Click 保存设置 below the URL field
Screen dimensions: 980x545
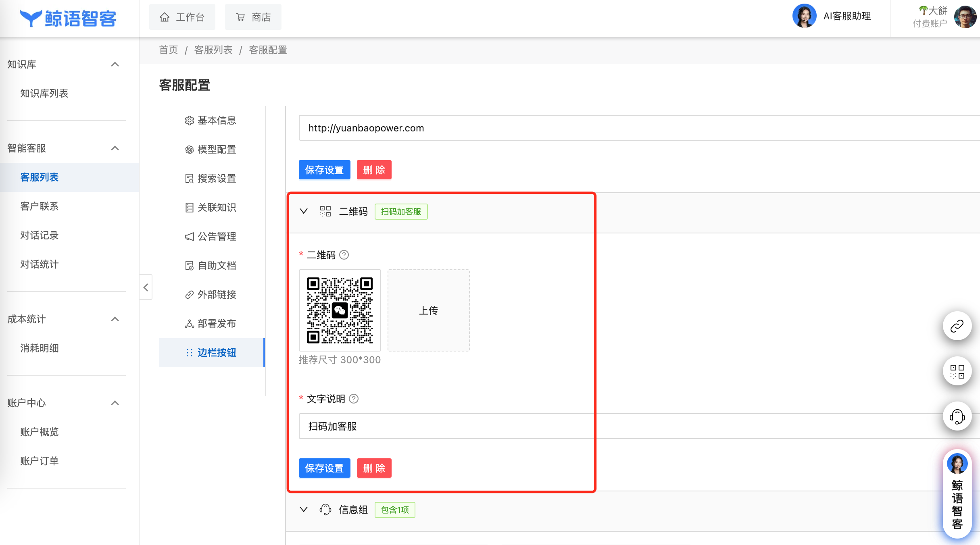[324, 170]
